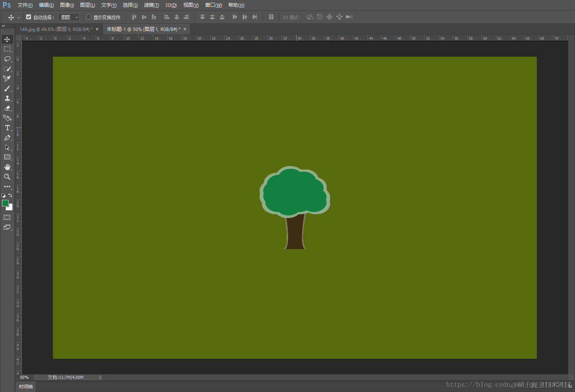Distribute top edges in options bar

[202, 17]
